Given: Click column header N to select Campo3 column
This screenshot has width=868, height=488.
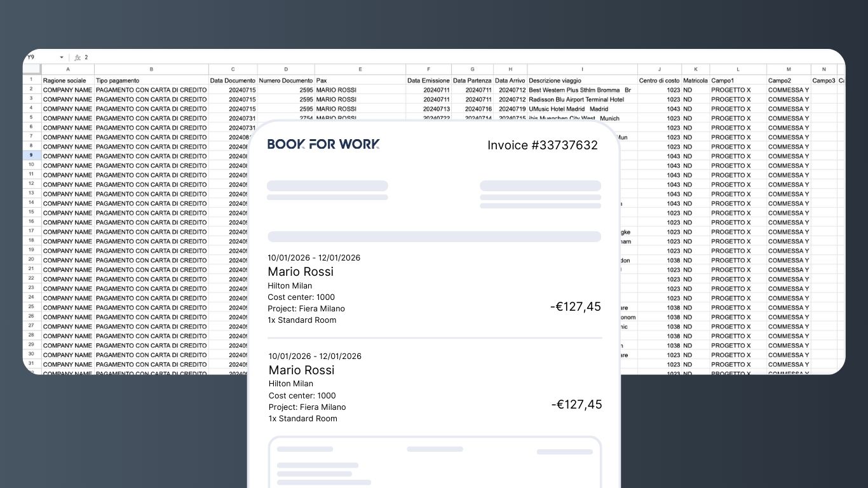Looking at the screenshot, I should pyautogui.click(x=824, y=69).
